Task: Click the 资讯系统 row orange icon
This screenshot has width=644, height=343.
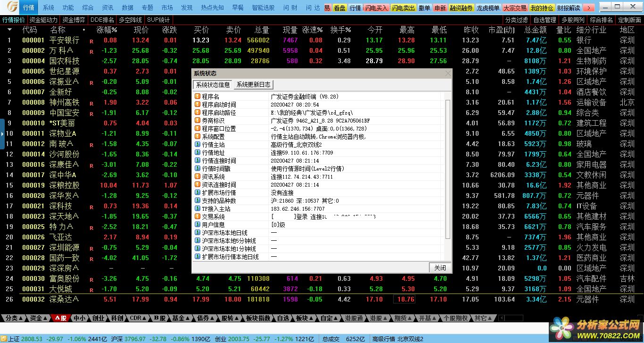Action: (x=198, y=177)
